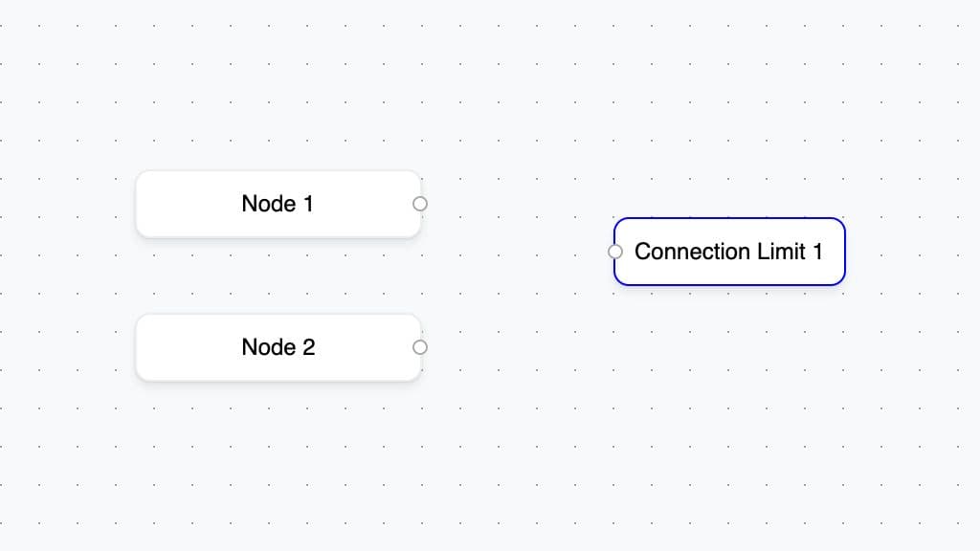Click the output handle on Node 2
Image resolution: width=980 pixels, height=551 pixels.
pyautogui.click(x=420, y=347)
